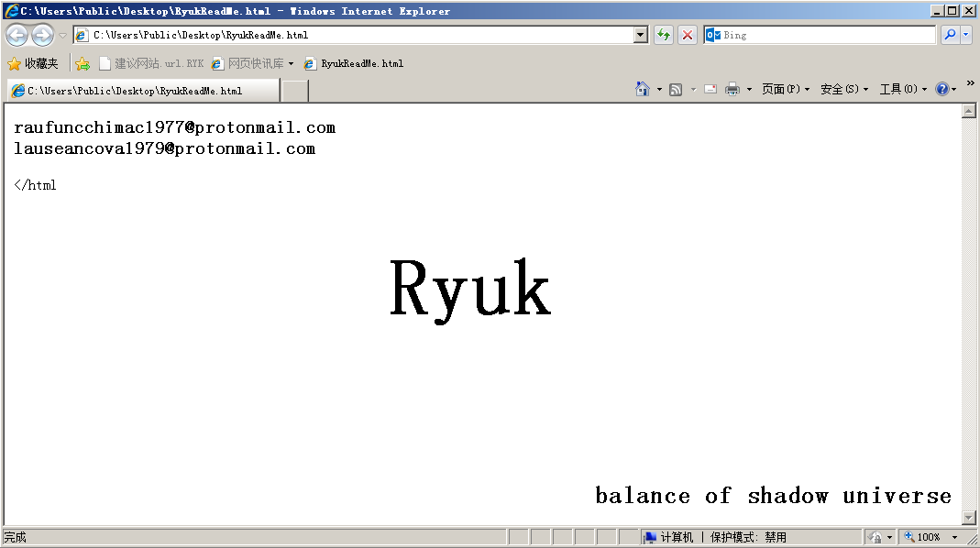Open the RyukReadMe.html favorites bar link

click(x=354, y=64)
